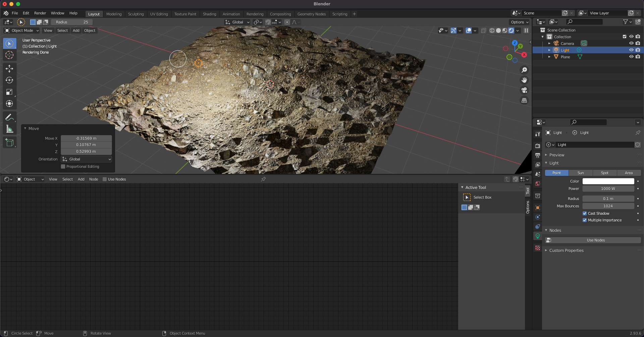Viewport: 644px width, 337px height.
Task: Select the Scale tool
Action: coord(9,92)
